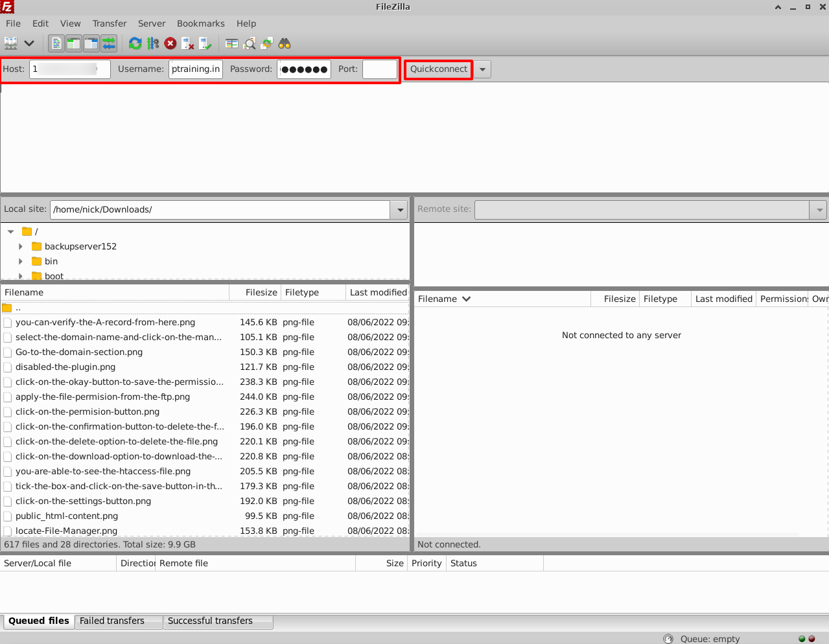Image resolution: width=829 pixels, height=644 pixels.
Task: Toggle message log display icon
Action: pos(56,43)
